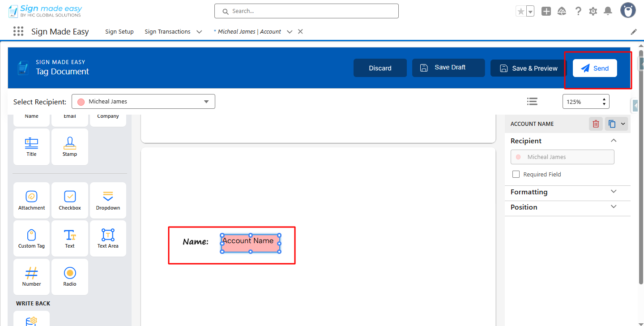Image resolution: width=644 pixels, height=326 pixels.
Task: Duplicate the Account Name tag with copy icon
Action: point(612,124)
